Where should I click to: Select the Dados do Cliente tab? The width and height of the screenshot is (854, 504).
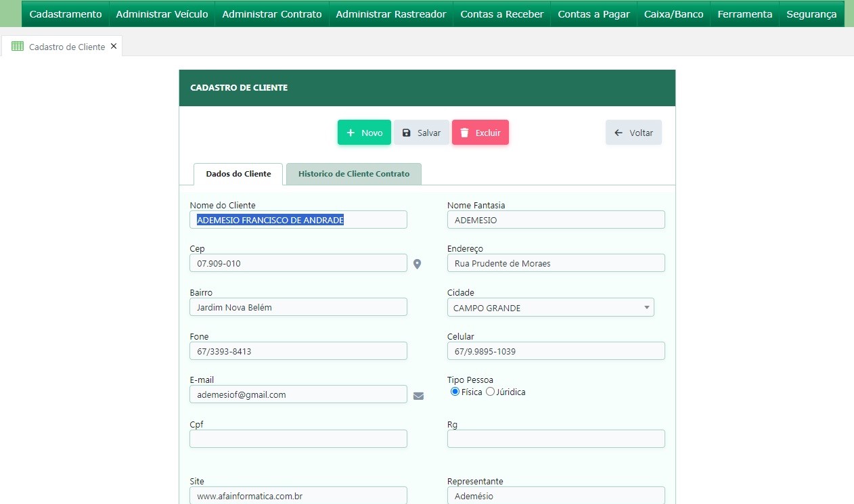click(x=238, y=174)
